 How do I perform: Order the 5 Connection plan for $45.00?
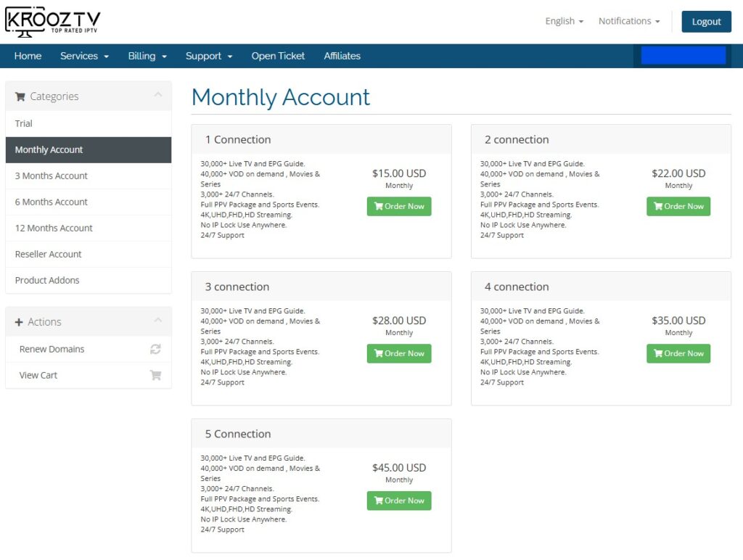click(398, 501)
